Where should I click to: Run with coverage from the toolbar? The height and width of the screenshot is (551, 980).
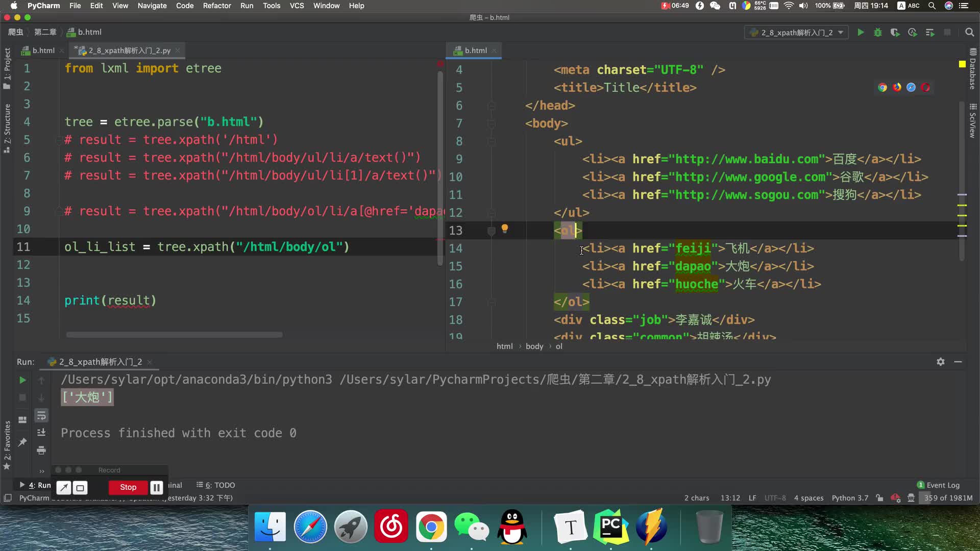pos(895,33)
